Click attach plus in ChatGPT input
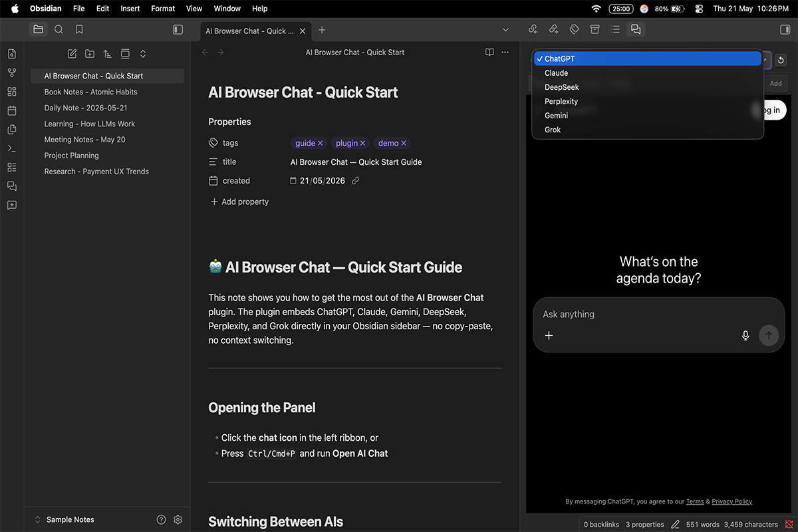798x532 pixels. click(x=549, y=335)
